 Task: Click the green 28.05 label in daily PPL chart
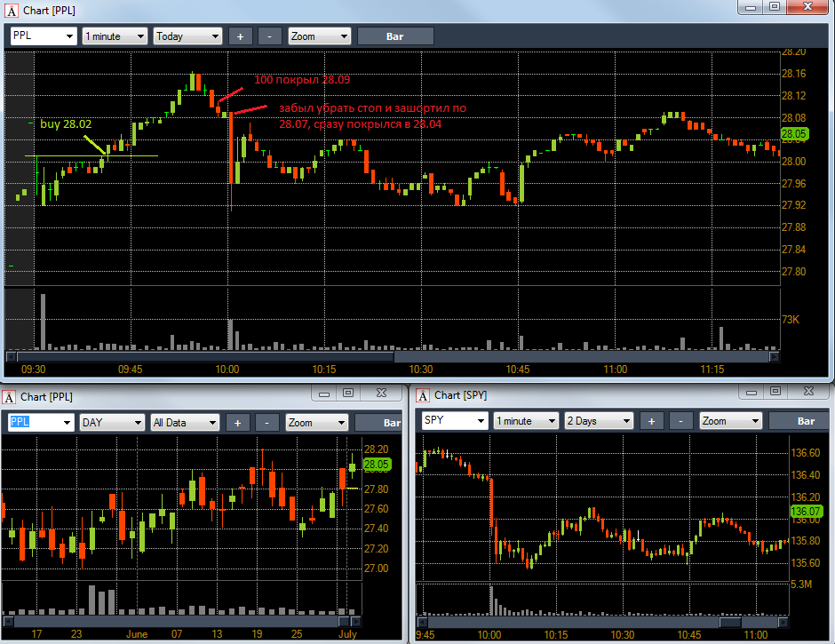[377, 465]
